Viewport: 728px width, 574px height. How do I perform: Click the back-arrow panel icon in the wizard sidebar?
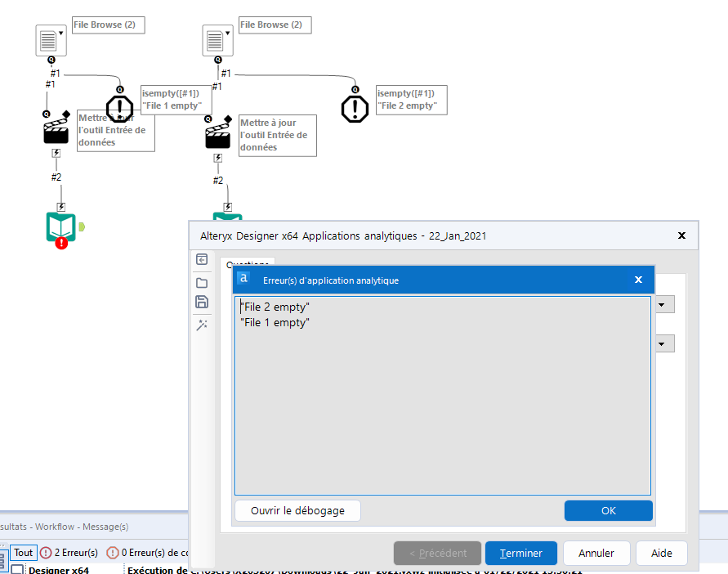(202, 259)
